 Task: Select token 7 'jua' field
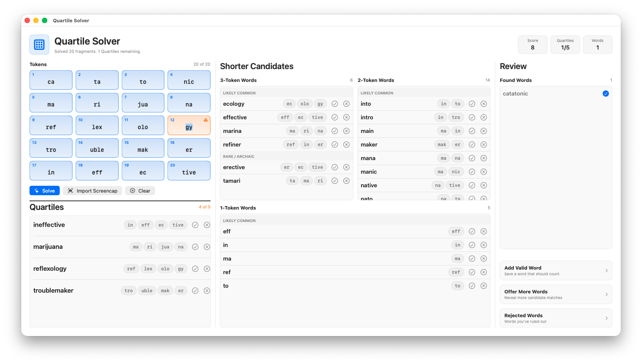coord(143,103)
